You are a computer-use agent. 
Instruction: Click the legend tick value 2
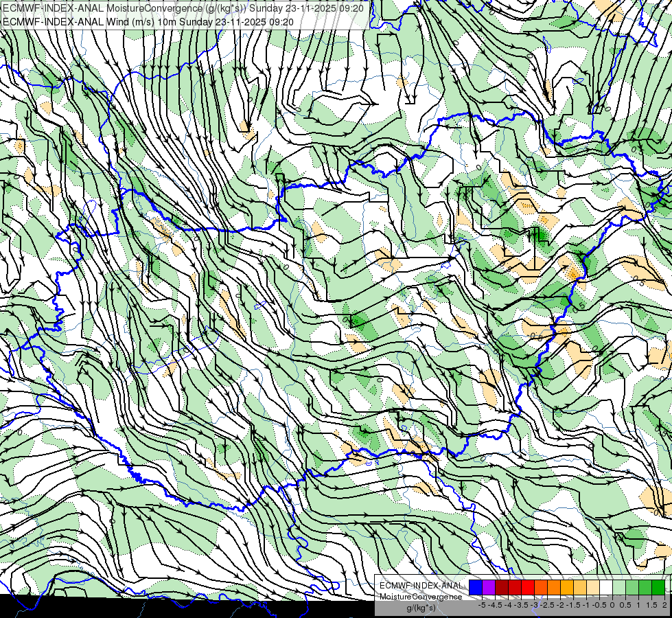[664, 605]
